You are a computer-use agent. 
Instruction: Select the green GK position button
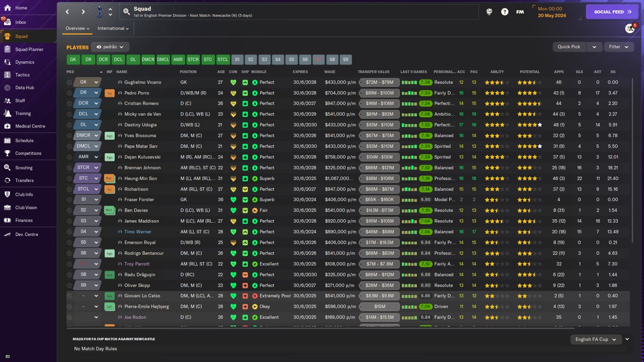coord(73,59)
